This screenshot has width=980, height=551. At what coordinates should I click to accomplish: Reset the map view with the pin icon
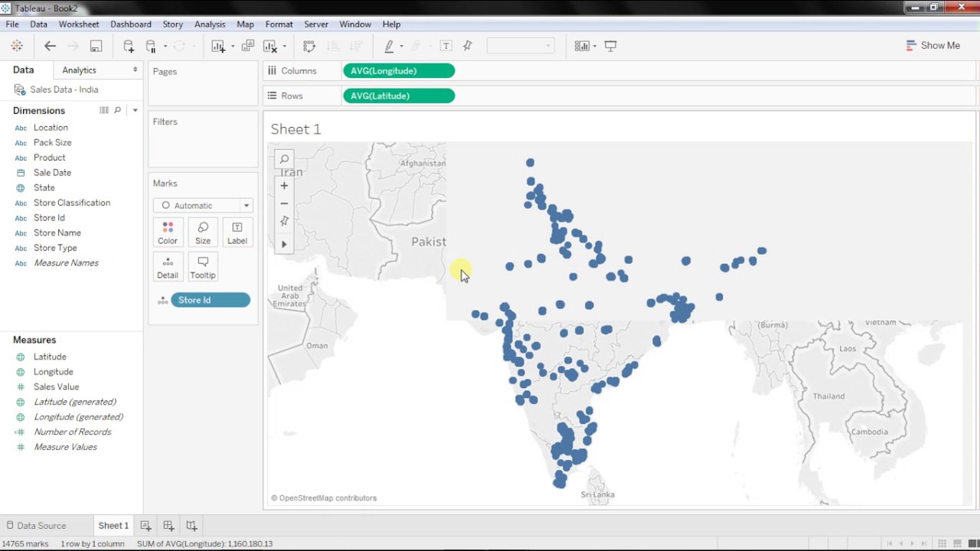click(x=284, y=221)
